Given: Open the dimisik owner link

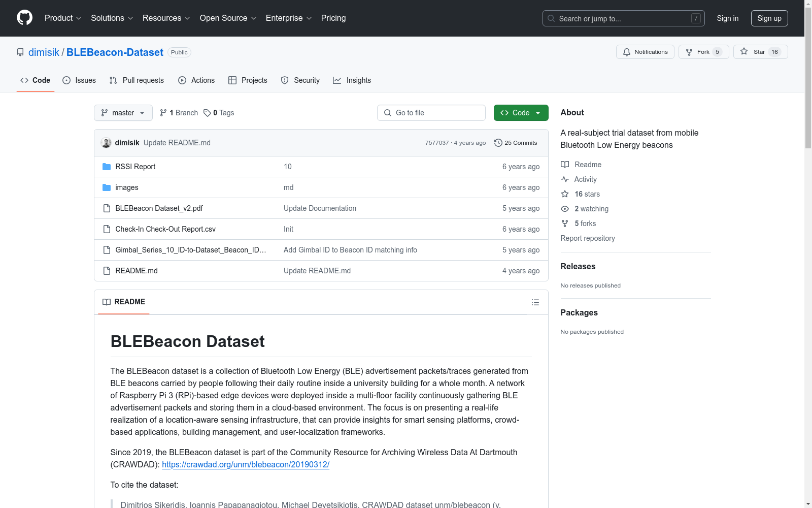Looking at the screenshot, I should 44,52.
